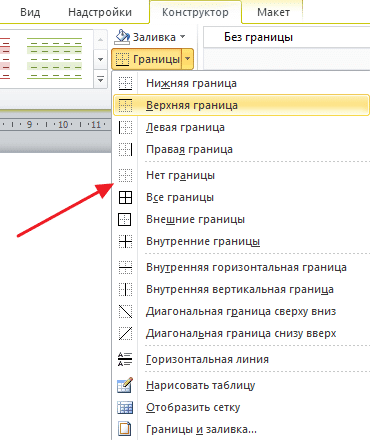Activate Нарисовать таблицу label
The width and height of the screenshot is (370, 440).
point(201,385)
